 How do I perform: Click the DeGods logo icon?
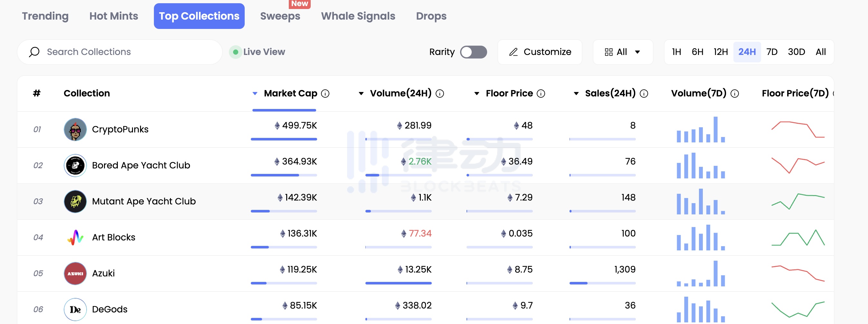(75, 309)
